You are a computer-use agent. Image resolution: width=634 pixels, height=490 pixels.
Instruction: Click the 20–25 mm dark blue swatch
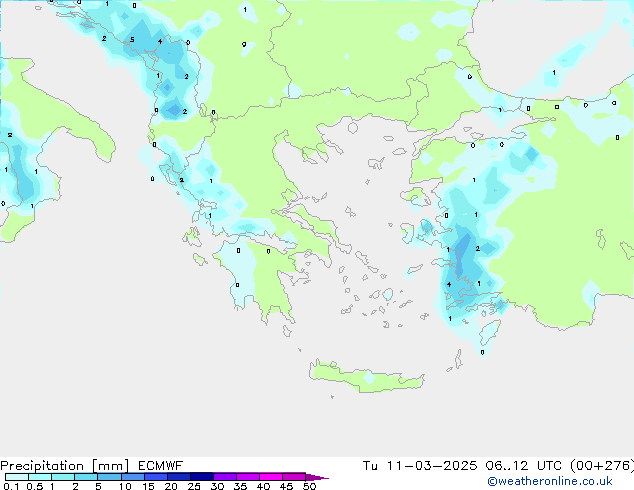click(x=178, y=477)
